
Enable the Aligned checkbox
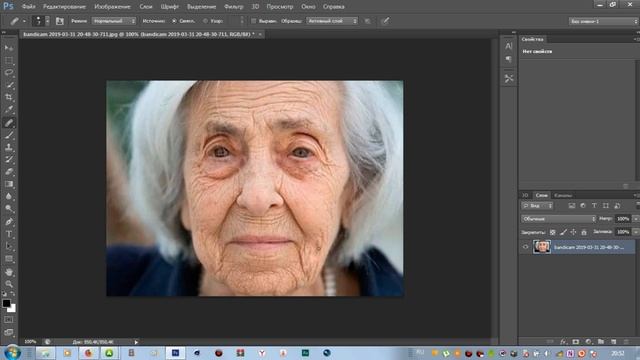(x=253, y=21)
